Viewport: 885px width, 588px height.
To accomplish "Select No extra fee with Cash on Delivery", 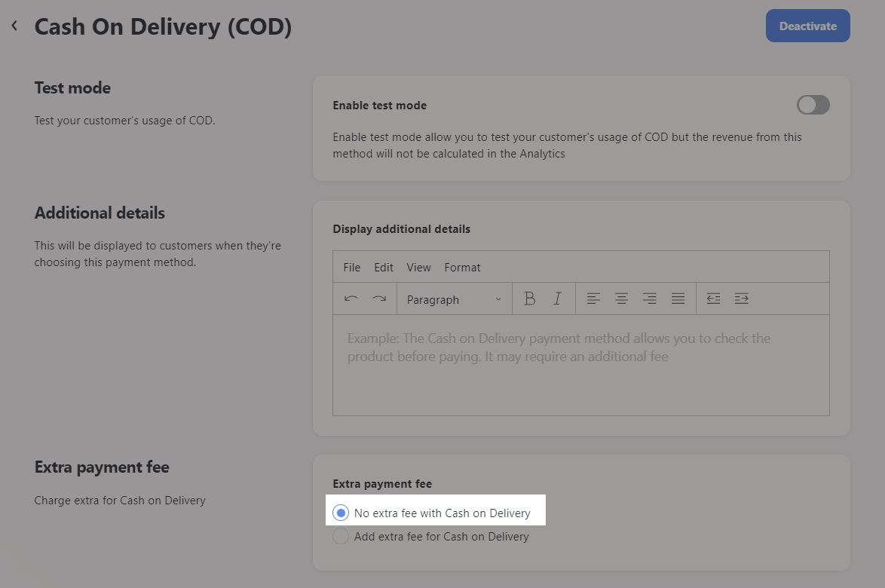I will (340, 513).
